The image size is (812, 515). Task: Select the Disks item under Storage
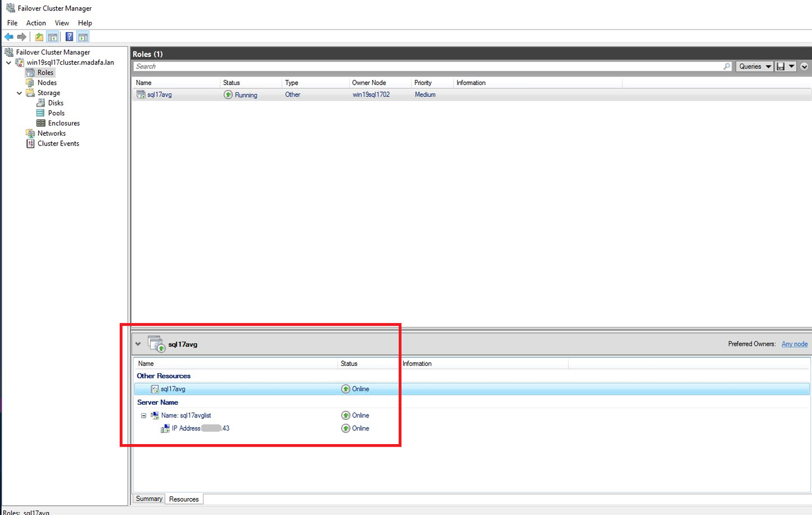click(56, 103)
